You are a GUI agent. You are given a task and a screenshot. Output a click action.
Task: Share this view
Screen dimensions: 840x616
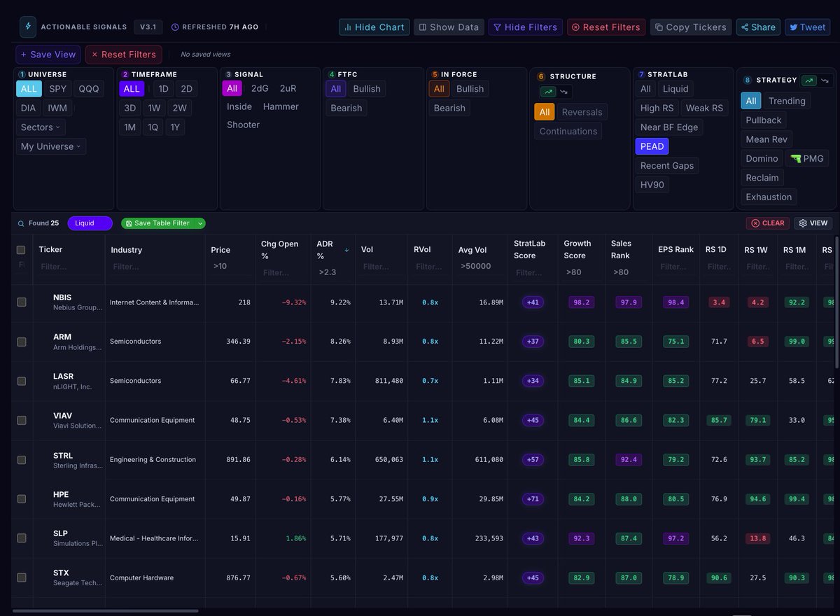pos(758,27)
